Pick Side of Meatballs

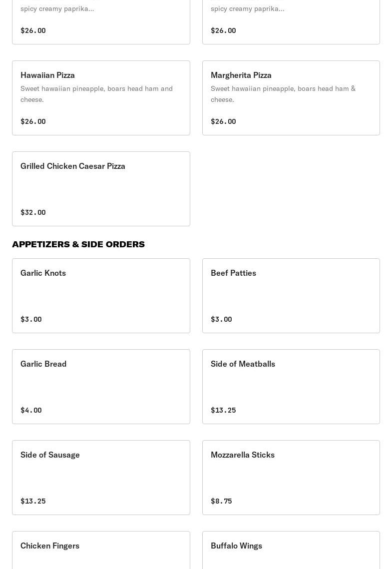point(291,387)
